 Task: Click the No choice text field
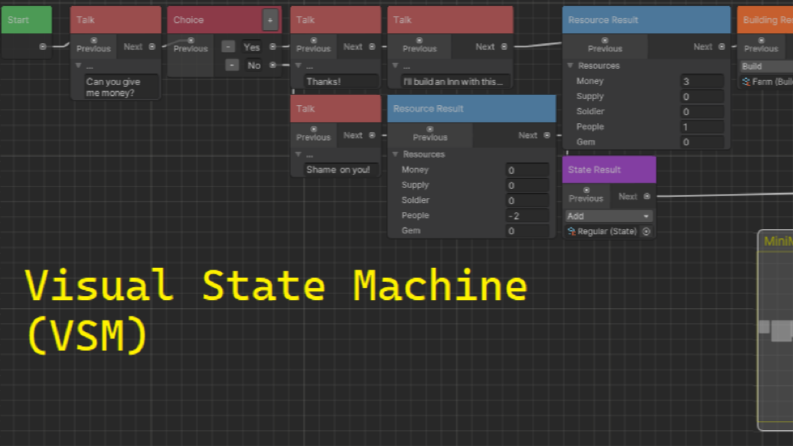pos(254,65)
